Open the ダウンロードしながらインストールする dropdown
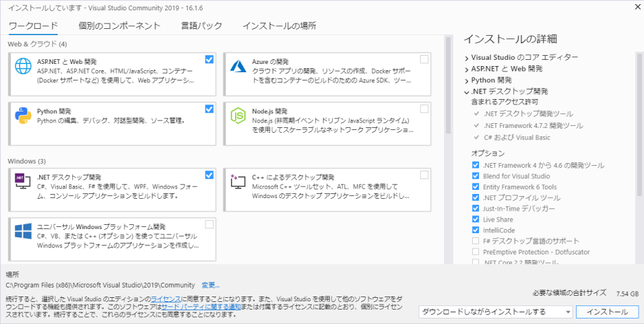The image size is (644, 324). [495, 312]
